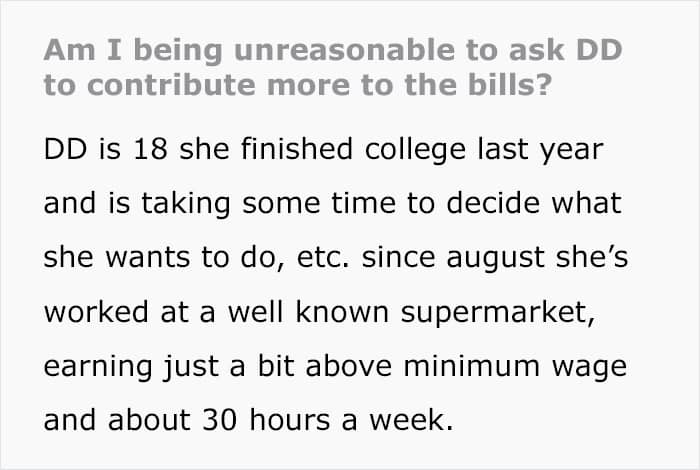
Task: Click the abbreviation 'etc.' in the post
Action: click(323, 258)
